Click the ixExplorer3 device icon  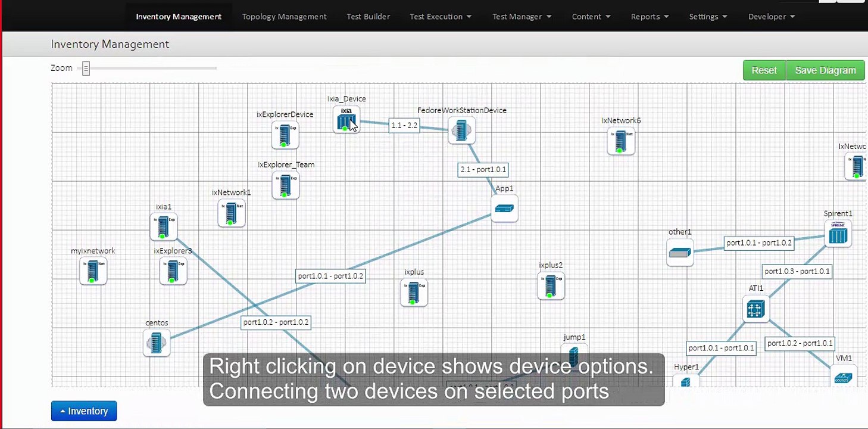pos(173,271)
